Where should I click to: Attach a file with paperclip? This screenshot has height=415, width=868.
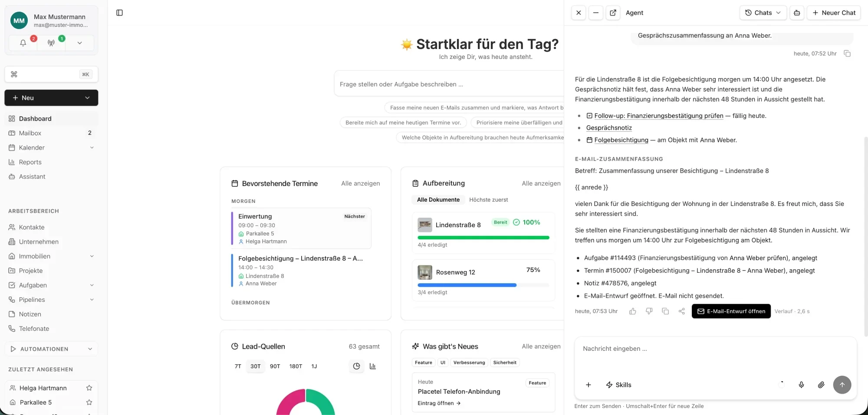[x=821, y=385]
